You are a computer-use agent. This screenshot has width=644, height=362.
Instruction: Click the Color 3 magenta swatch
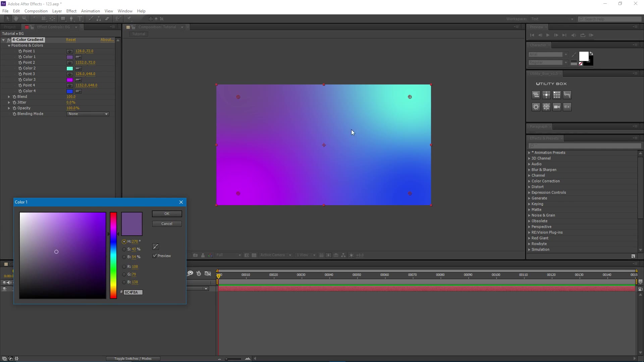coord(70,80)
